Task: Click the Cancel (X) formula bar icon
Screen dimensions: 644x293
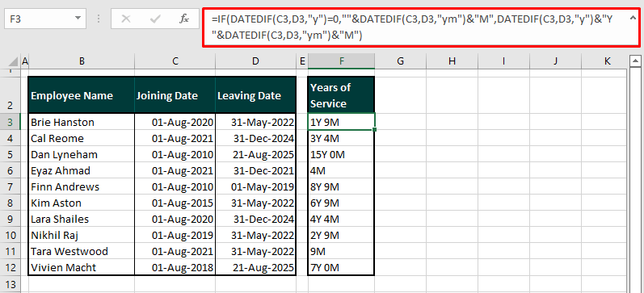Action: (126, 19)
